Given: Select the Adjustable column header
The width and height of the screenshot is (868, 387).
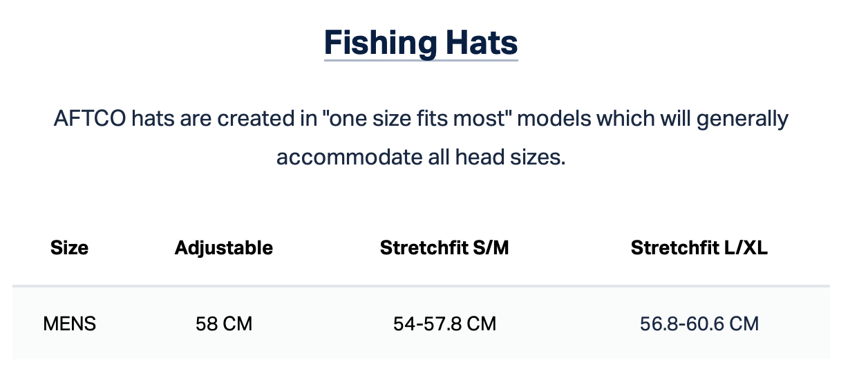Looking at the screenshot, I should tap(223, 248).
